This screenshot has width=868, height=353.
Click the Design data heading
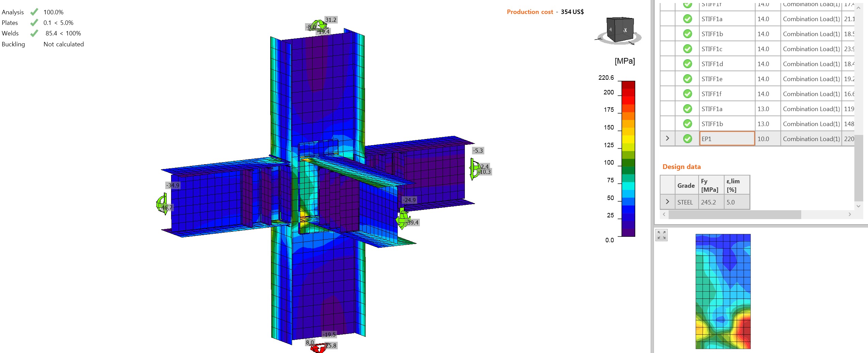[681, 167]
